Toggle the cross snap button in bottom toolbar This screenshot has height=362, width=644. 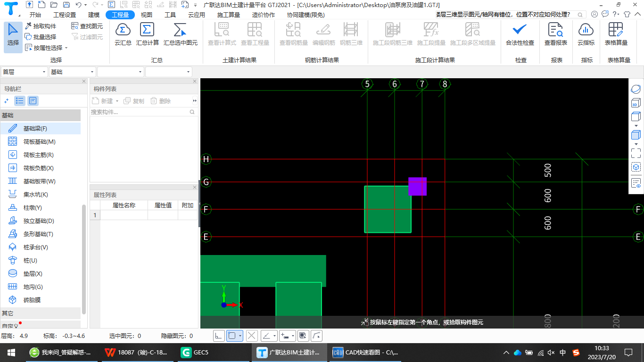click(x=252, y=336)
